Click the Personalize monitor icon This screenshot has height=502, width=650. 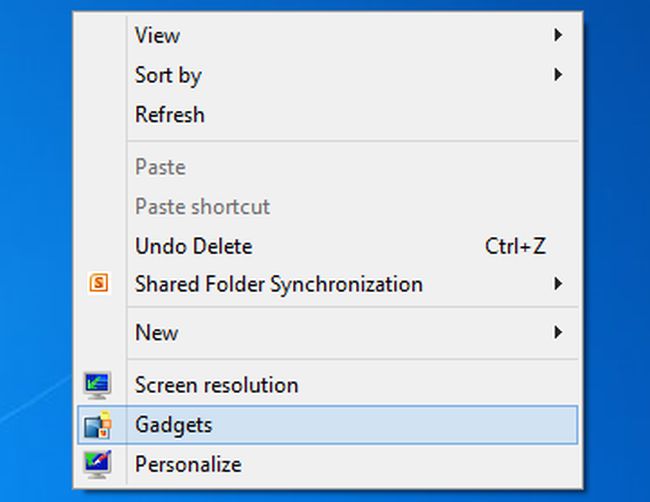(98, 465)
